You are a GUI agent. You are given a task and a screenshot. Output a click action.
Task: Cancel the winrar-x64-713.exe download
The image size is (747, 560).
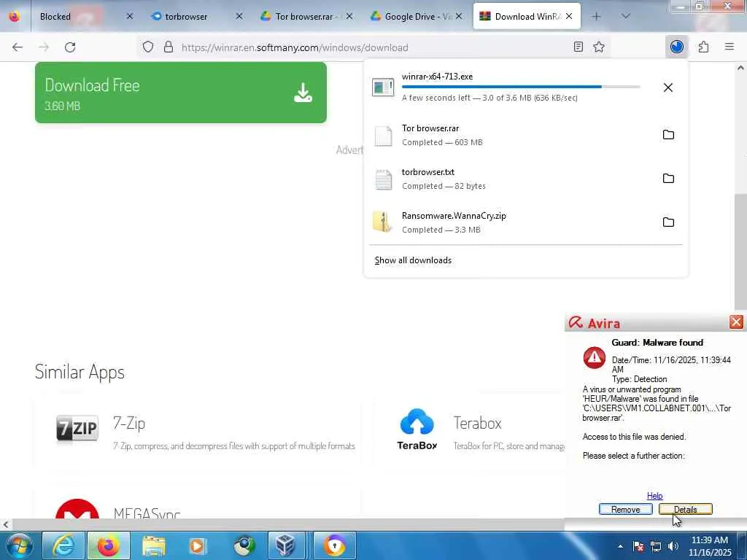[668, 87]
